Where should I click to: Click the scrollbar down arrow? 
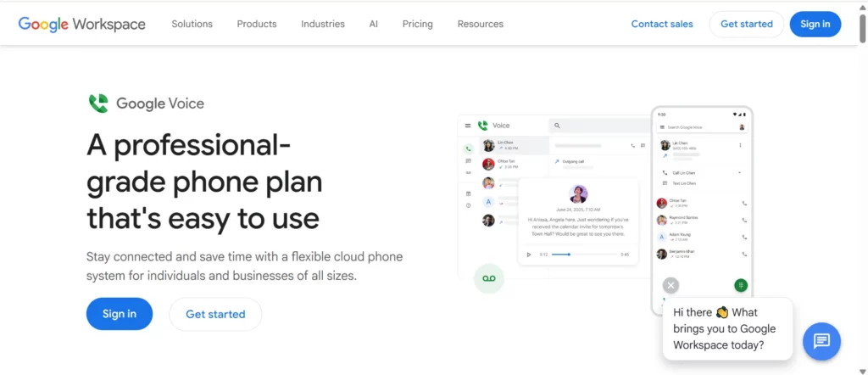(x=862, y=371)
